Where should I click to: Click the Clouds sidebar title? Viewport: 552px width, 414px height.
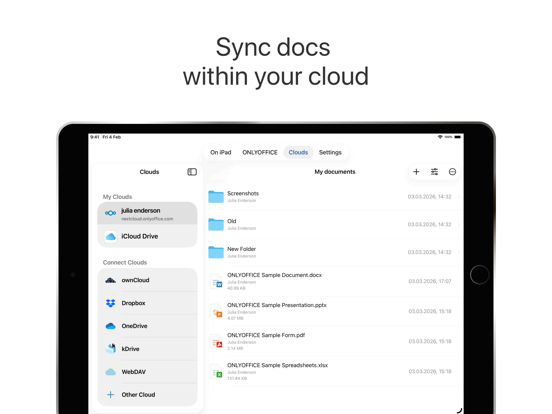tap(149, 172)
